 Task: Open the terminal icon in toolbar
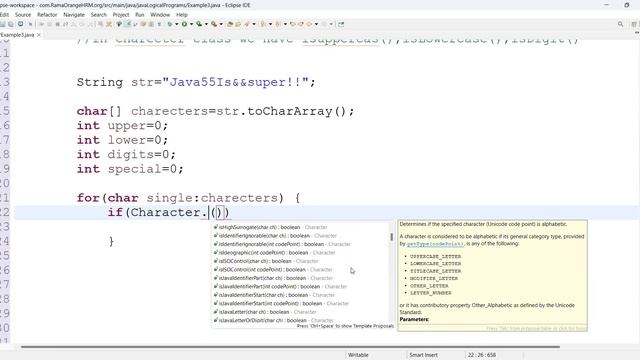point(20,24)
